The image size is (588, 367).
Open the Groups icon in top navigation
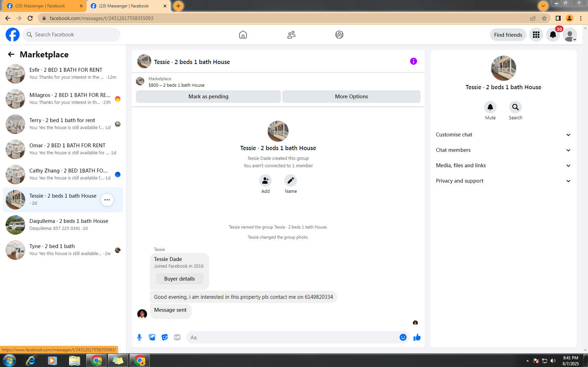pyautogui.click(x=339, y=35)
